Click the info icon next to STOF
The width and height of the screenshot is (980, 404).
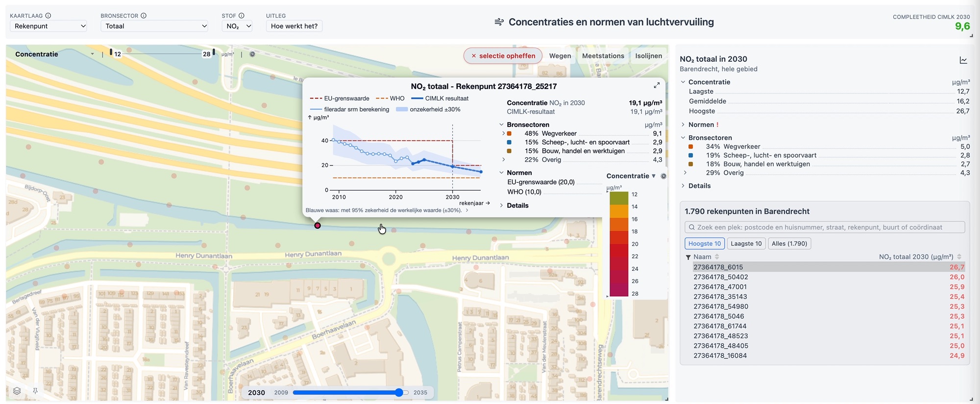click(242, 16)
